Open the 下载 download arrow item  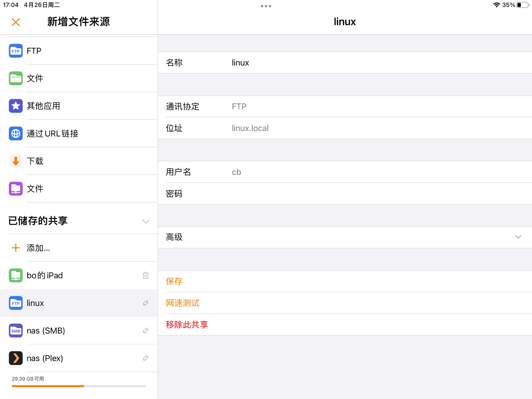pos(16,161)
